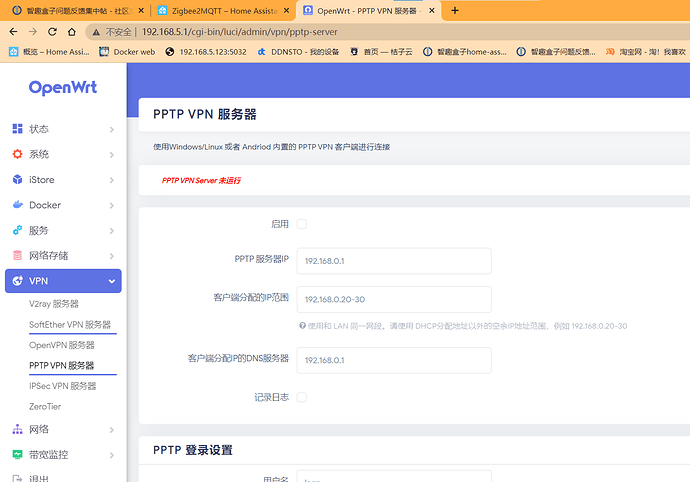Open the 桔子云 bookmark
The image size is (690, 482).
pyautogui.click(x=381, y=52)
